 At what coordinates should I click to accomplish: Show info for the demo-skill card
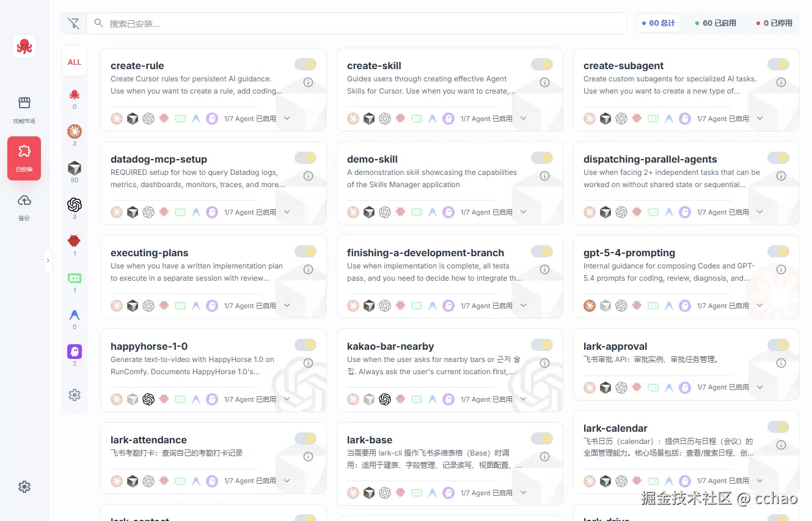(x=544, y=176)
